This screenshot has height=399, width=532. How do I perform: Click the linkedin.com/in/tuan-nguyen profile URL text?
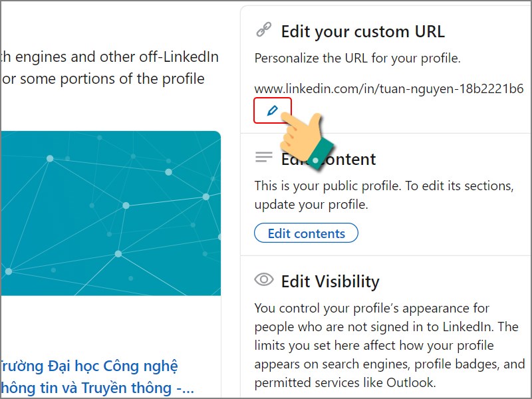pyautogui.click(x=389, y=89)
